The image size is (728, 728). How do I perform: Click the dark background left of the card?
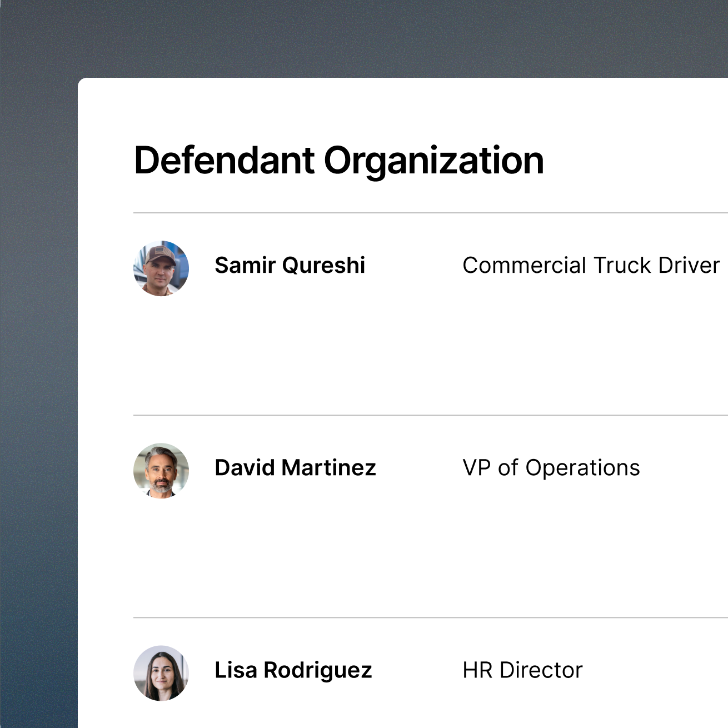pos(39,389)
